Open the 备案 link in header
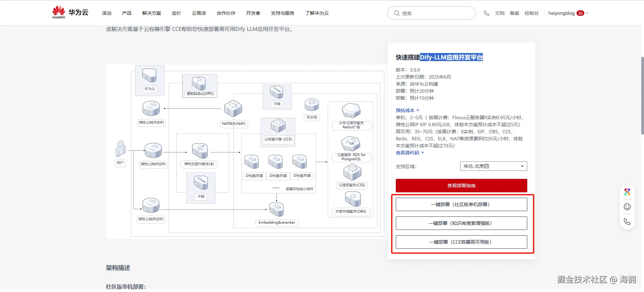This screenshot has width=644, height=292. tap(515, 13)
